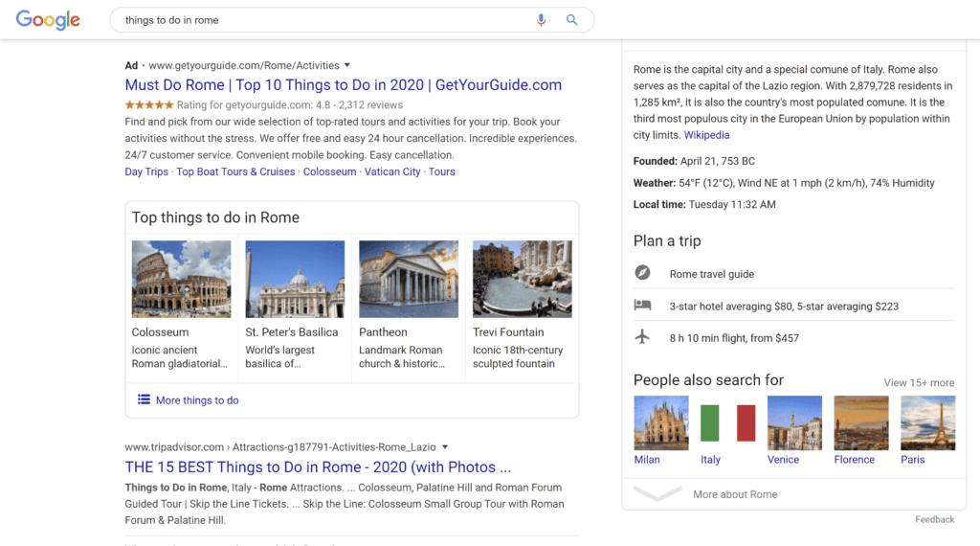This screenshot has width=980, height=546.
Task: Open THE 15 BEST Things to Do in Rome result
Action: click(x=318, y=467)
